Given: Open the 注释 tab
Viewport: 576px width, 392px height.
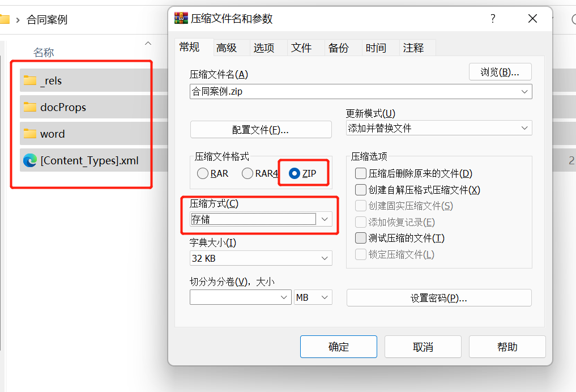Looking at the screenshot, I should 413,48.
